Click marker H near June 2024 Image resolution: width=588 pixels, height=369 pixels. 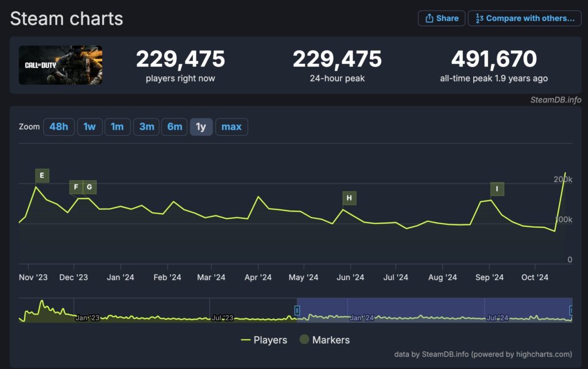(x=349, y=198)
